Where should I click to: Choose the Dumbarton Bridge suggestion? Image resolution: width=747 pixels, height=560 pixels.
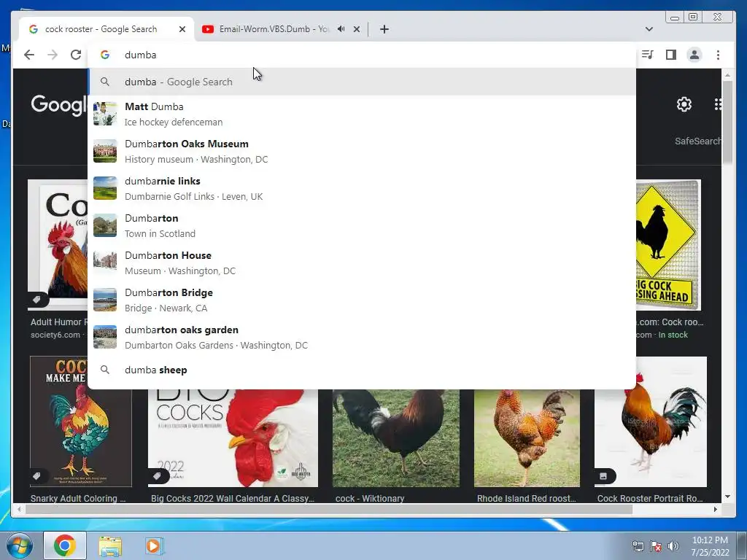362,300
